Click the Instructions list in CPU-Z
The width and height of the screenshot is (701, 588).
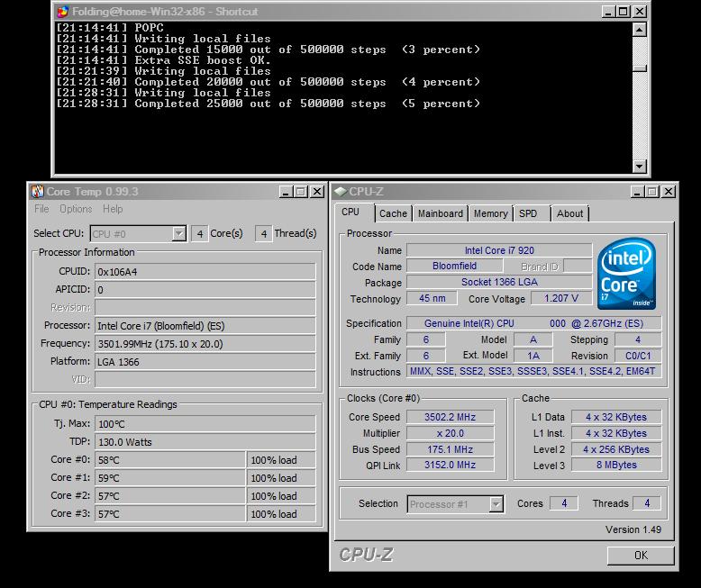point(533,371)
